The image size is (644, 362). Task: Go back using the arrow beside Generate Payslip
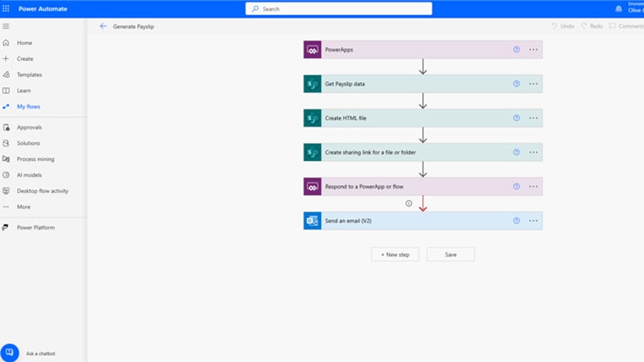[x=103, y=27]
